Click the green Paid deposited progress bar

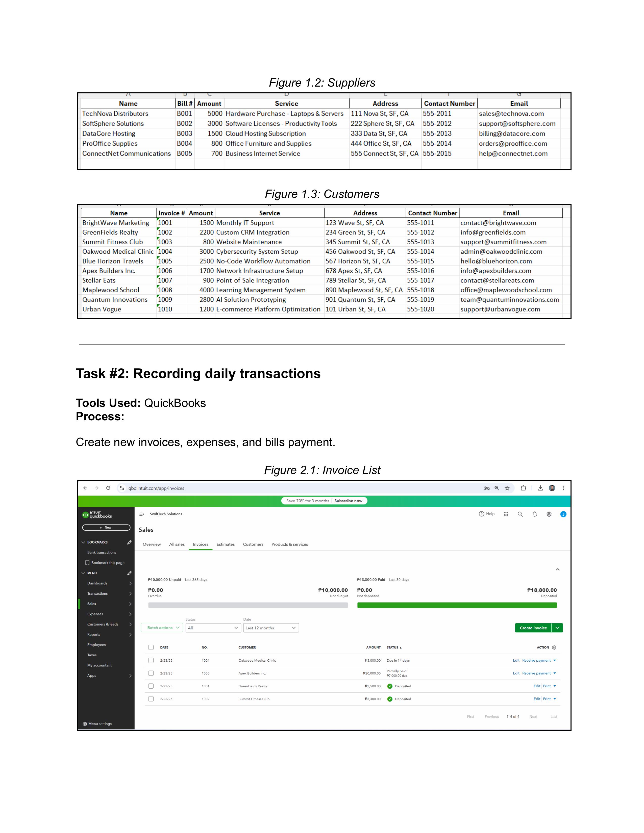click(x=457, y=605)
